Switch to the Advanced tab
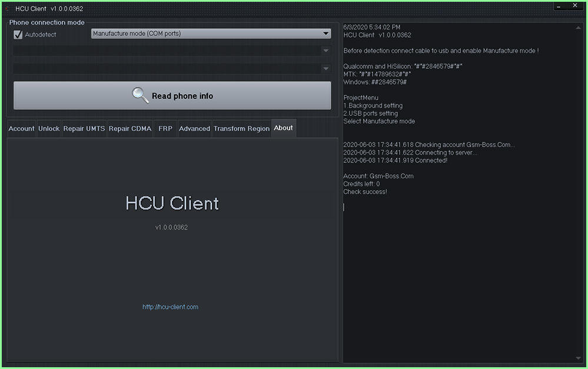Image resolution: width=588 pixels, height=369 pixels. pyautogui.click(x=194, y=129)
